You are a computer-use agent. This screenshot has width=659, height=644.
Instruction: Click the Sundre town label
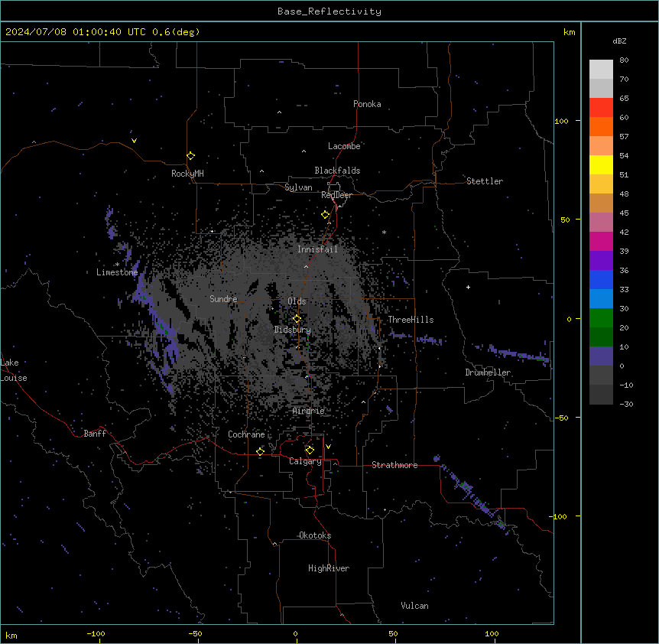223,299
